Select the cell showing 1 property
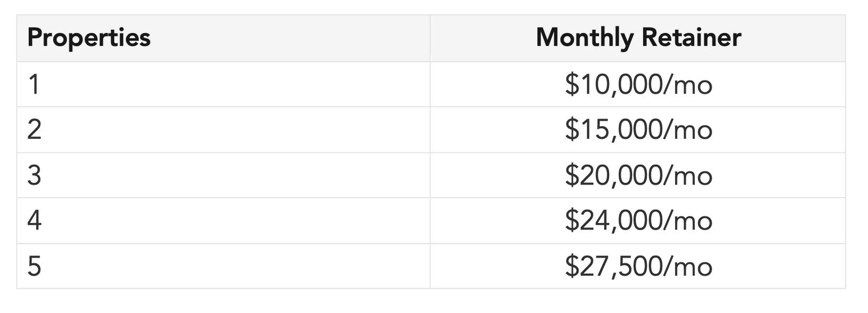Screen dimensions: 868x313 click(223, 84)
